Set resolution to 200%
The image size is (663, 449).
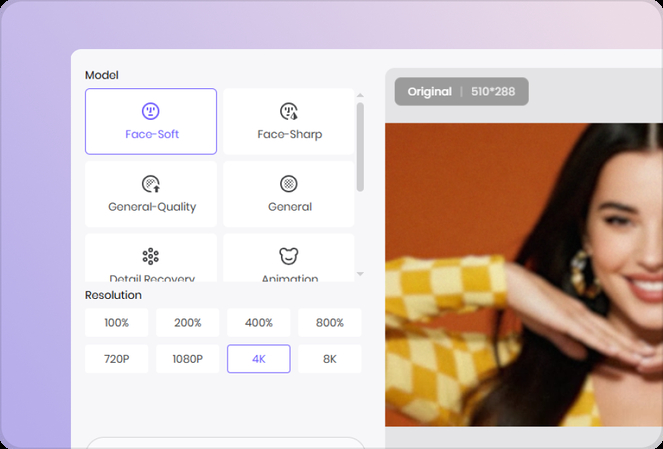(187, 323)
